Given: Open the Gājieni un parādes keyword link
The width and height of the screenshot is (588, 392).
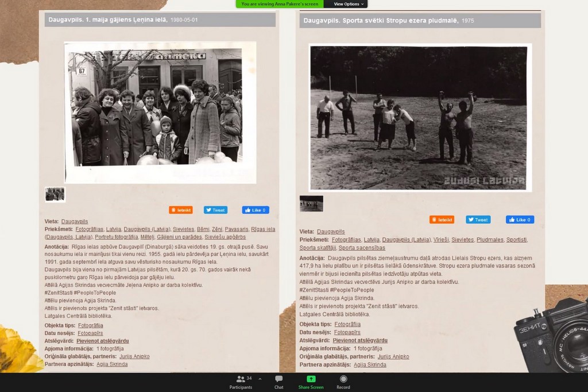Looking at the screenshot, I should click(x=179, y=237).
